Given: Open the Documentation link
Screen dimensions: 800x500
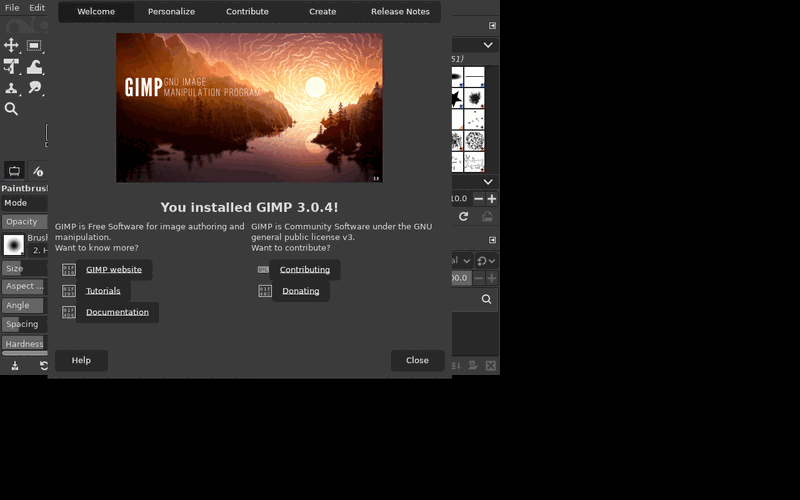Looking at the screenshot, I should pos(117,312).
